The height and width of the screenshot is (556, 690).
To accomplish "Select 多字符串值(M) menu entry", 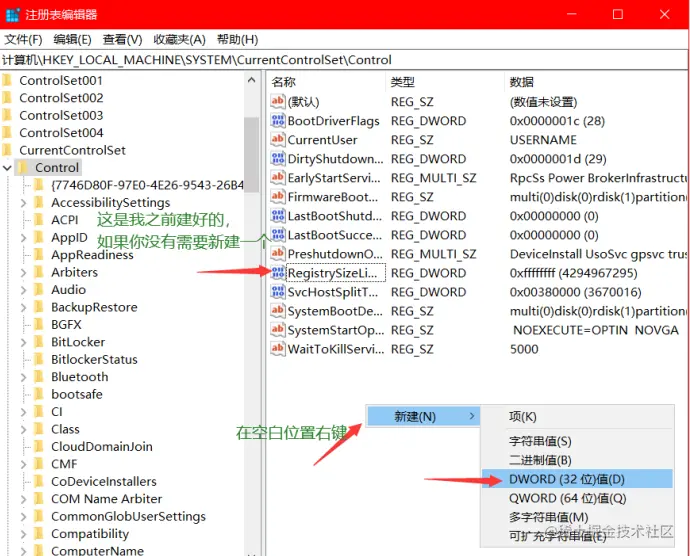I will pyautogui.click(x=577, y=517).
